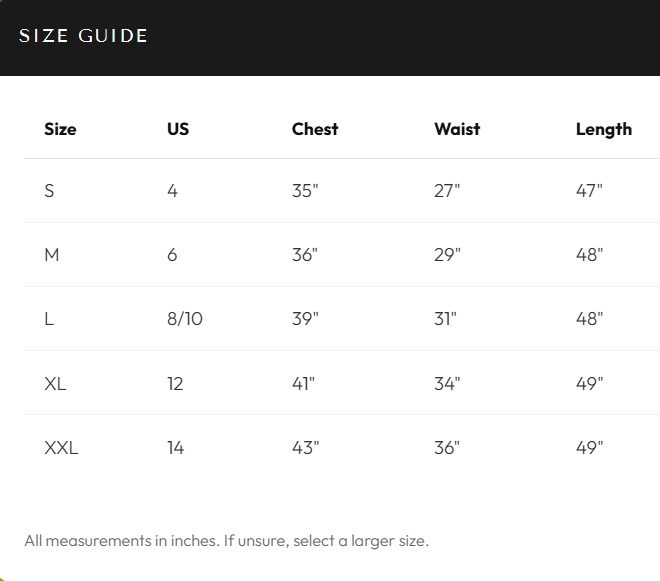Select the L size row label
This screenshot has width=660, height=581.
[x=49, y=319]
